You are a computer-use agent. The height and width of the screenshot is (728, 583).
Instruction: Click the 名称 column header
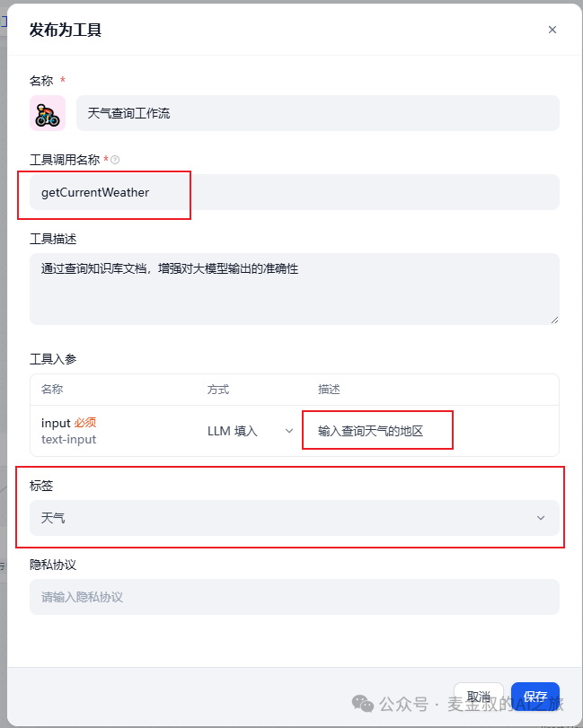(x=49, y=390)
